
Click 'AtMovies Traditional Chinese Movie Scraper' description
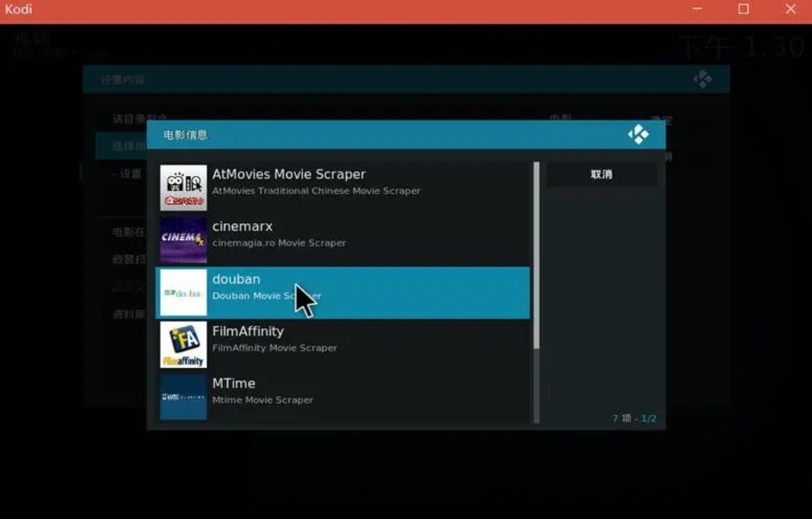click(316, 190)
